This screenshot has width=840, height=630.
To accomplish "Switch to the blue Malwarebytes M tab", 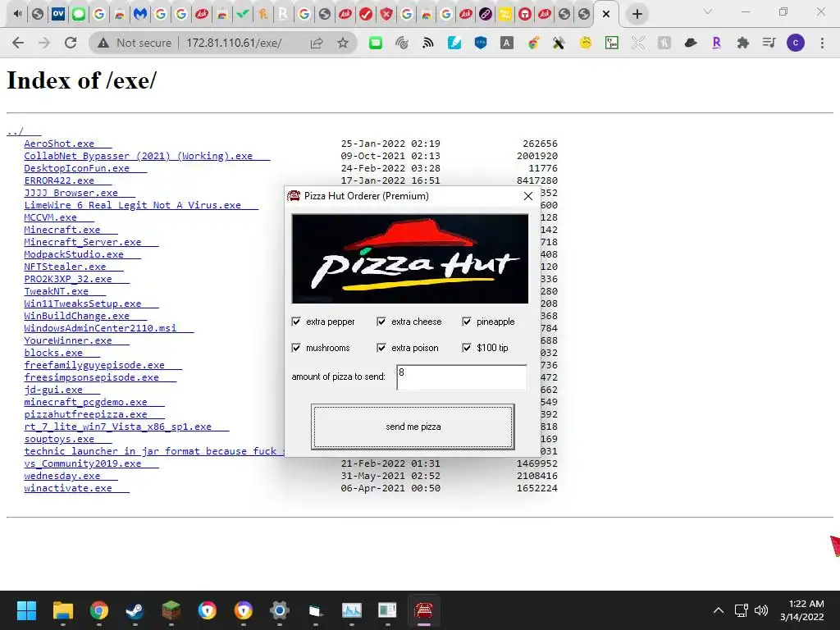I will point(139,15).
